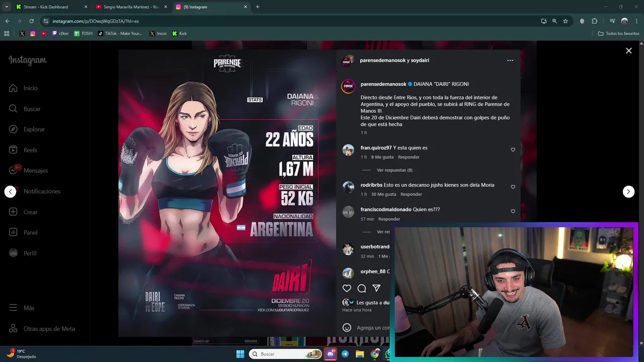644x362 pixels.
Task: Click the address bar URL
Action: 96,21
